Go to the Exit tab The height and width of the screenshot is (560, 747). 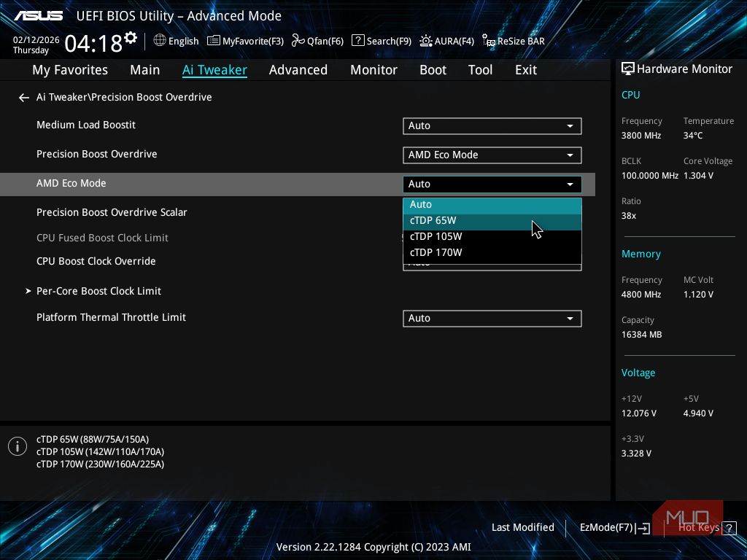pyautogui.click(x=526, y=70)
